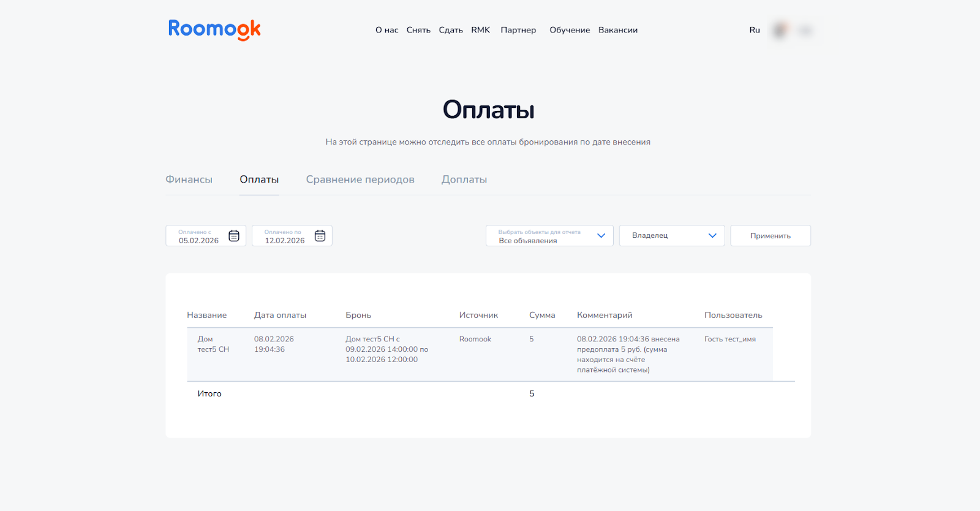Open calendar icon for 'Оплачено по' date
The width and height of the screenshot is (980, 511).
point(320,236)
